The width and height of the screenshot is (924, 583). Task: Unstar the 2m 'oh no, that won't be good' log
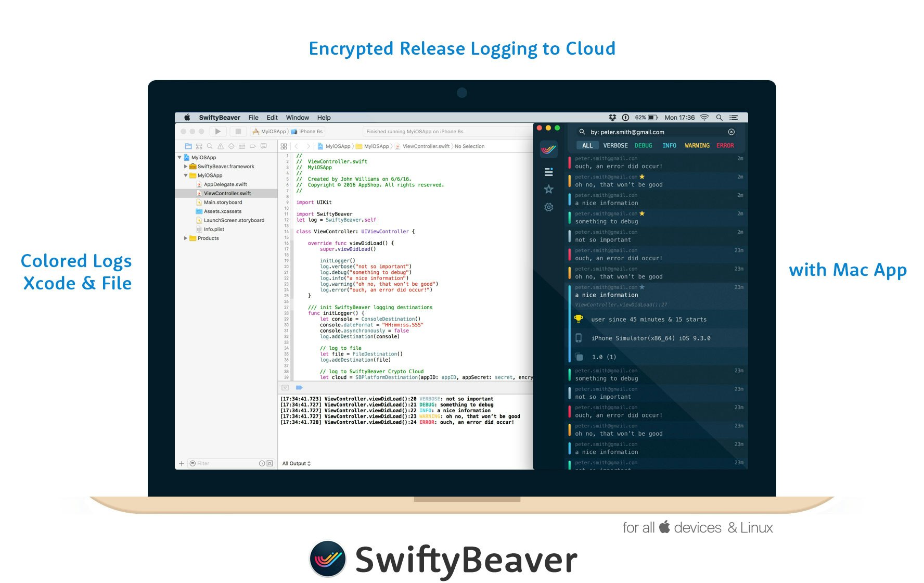[642, 177]
